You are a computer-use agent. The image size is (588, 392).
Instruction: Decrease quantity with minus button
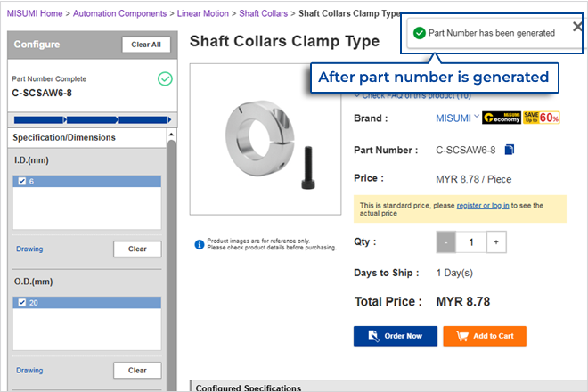pos(445,241)
